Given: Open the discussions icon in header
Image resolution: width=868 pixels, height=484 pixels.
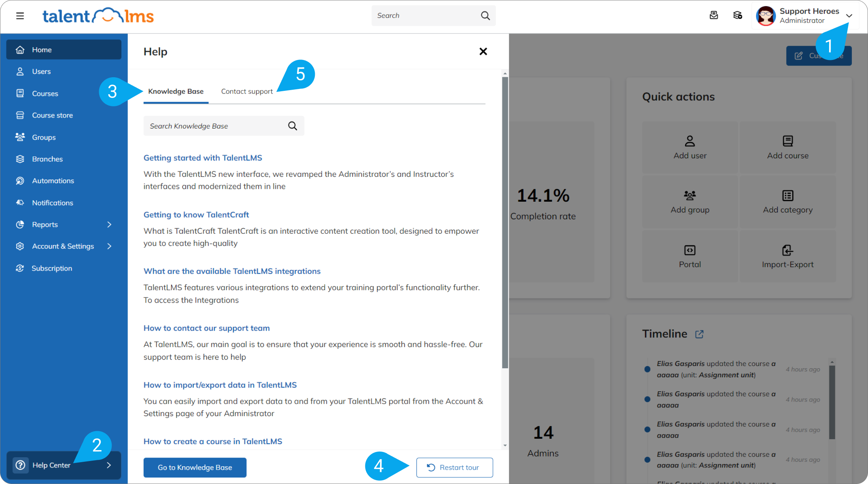Looking at the screenshot, I should [x=738, y=15].
